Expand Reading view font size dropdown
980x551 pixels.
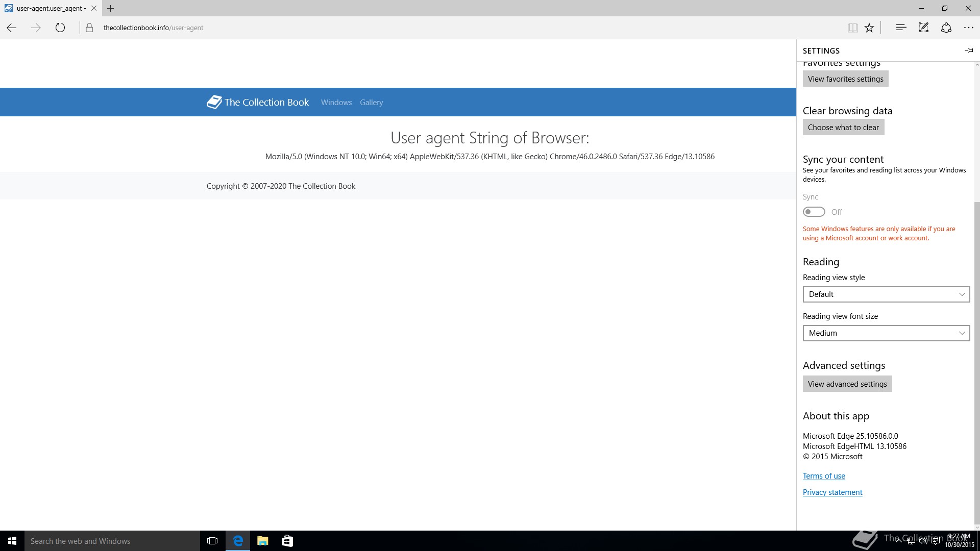tap(886, 333)
